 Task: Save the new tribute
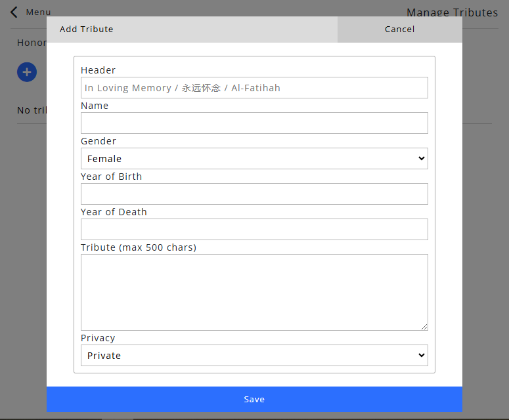[x=254, y=399]
